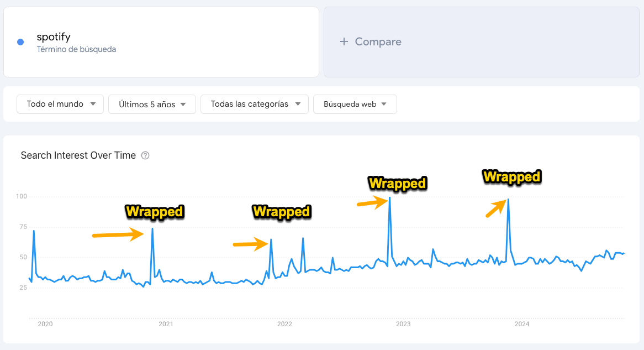Click the first 'Wrapped' annotation label
This screenshot has height=350, width=644.
click(x=155, y=211)
